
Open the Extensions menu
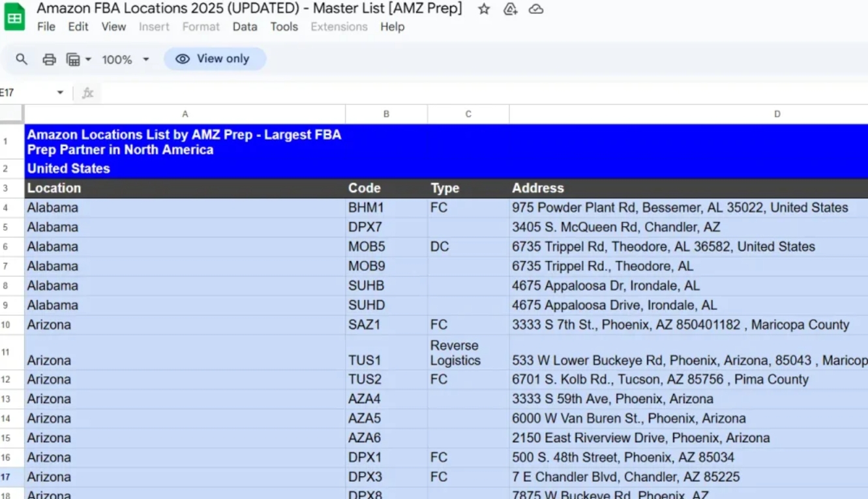[339, 27]
